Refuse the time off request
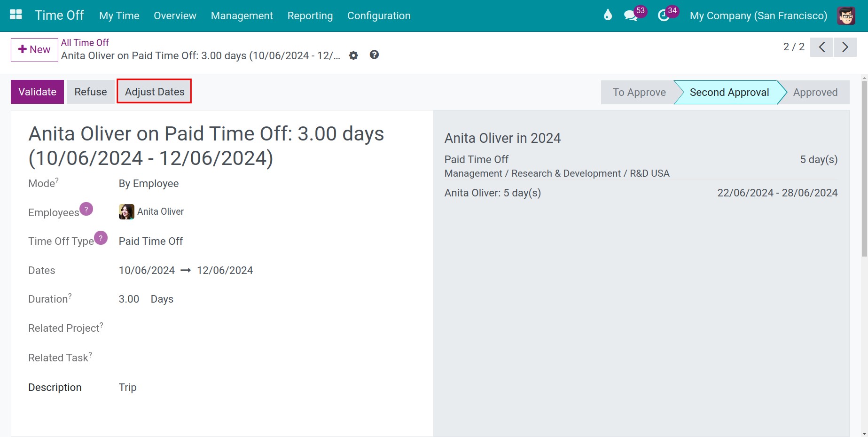Screen dimensions: 868x437 pos(91,92)
